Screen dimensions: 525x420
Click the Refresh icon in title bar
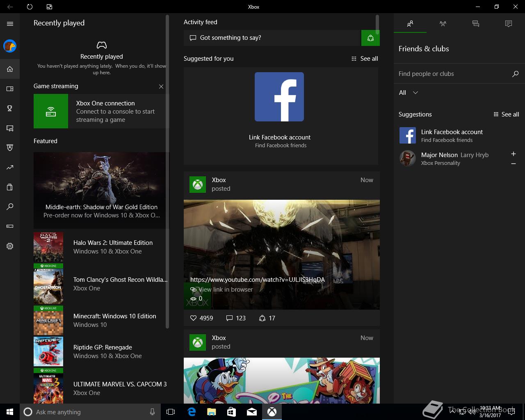tap(30, 7)
